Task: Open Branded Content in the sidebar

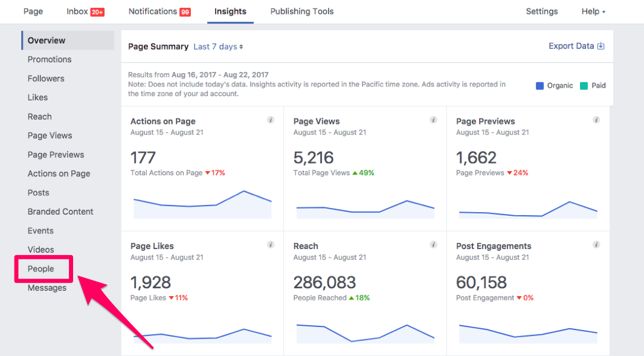Action: click(x=60, y=212)
